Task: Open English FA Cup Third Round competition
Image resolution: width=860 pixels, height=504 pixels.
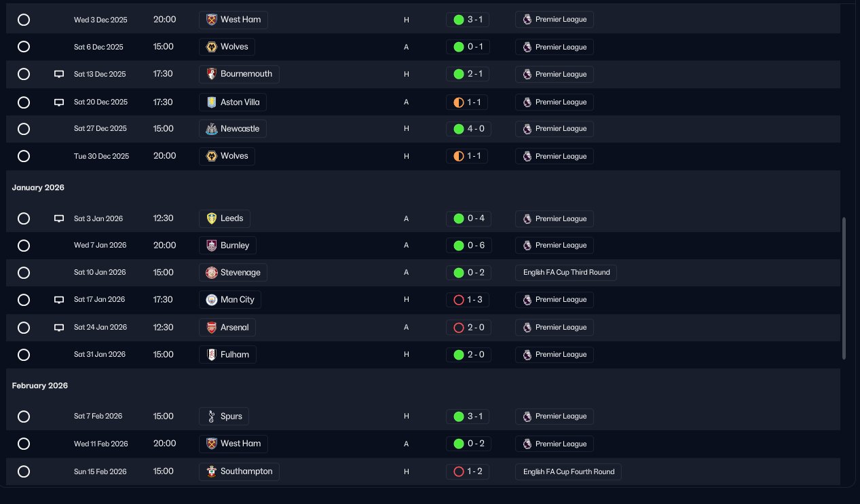Action: [566, 273]
